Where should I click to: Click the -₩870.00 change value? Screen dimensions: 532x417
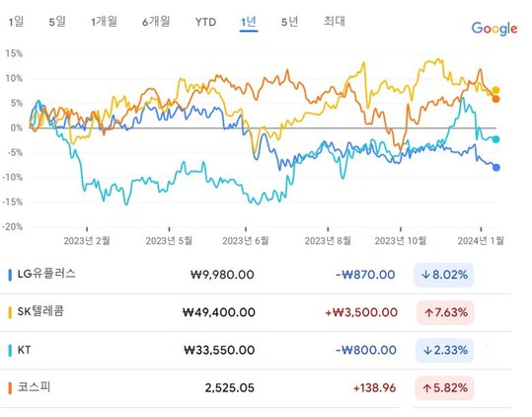click(x=365, y=275)
